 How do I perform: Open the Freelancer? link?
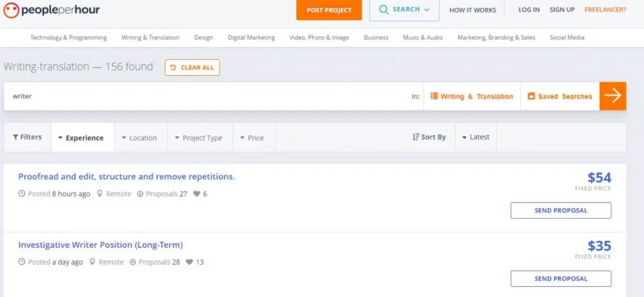606,10
